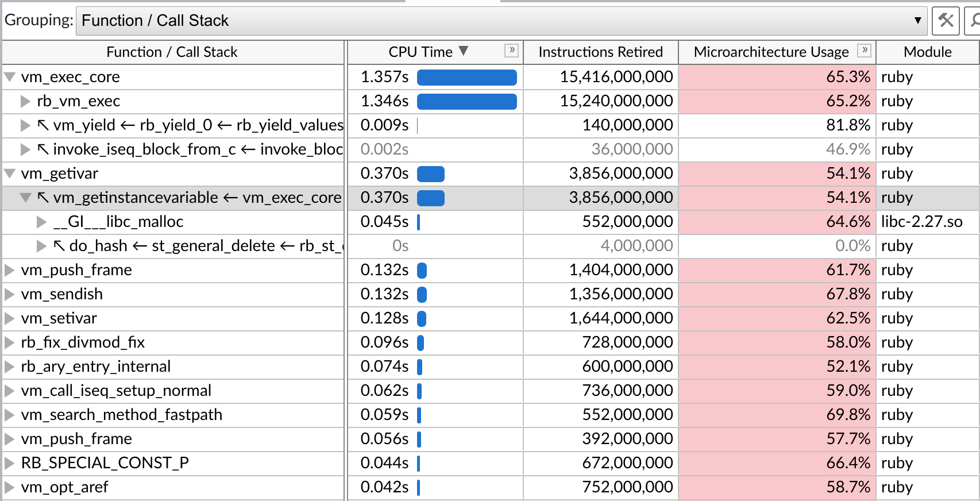Viewport: 980px width, 501px height.
Task: Expand the rb_fix_divmod_fix node
Action: (9, 342)
